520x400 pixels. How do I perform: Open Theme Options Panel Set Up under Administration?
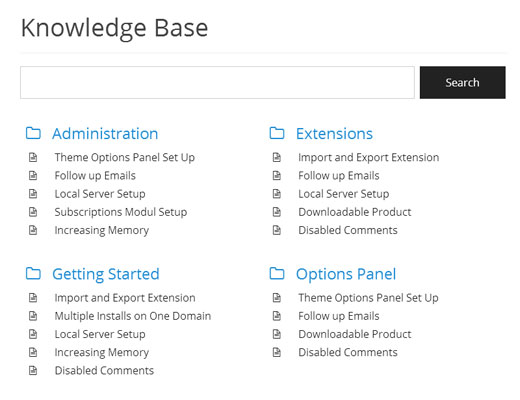pos(125,157)
